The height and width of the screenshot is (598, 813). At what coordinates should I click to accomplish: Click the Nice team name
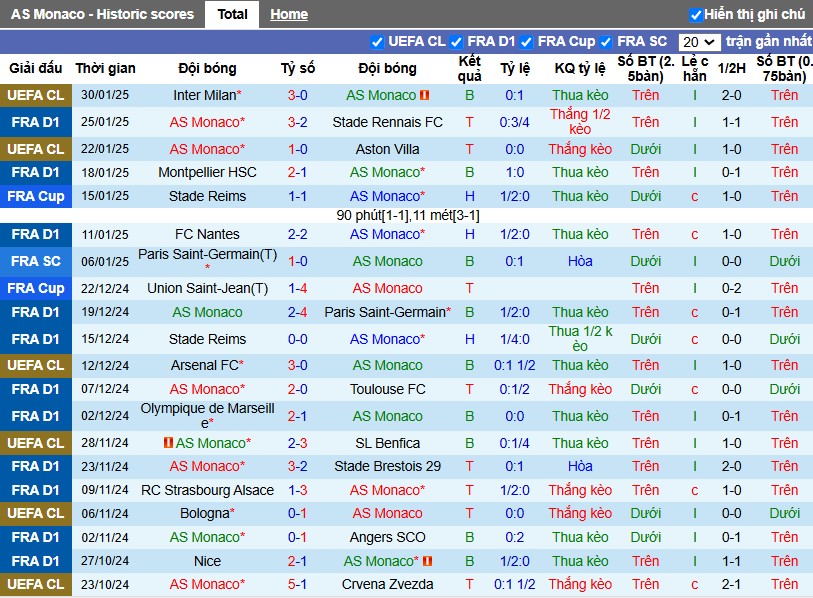click(207, 561)
